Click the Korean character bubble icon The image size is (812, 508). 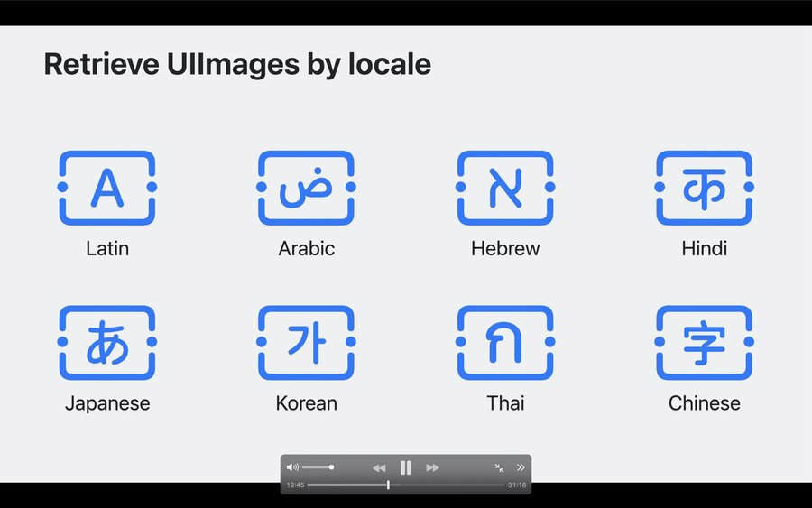tap(306, 342)
